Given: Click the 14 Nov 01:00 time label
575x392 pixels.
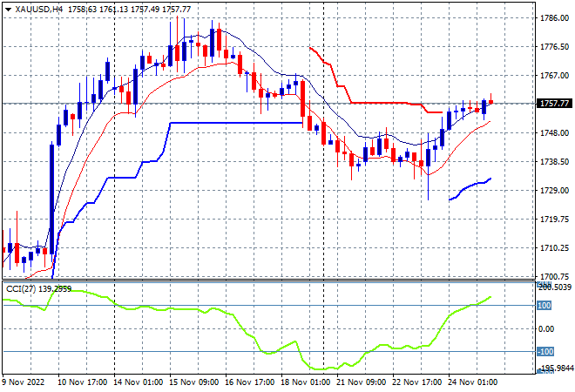Looking at the screenshot, I should [x=139, y=382].
